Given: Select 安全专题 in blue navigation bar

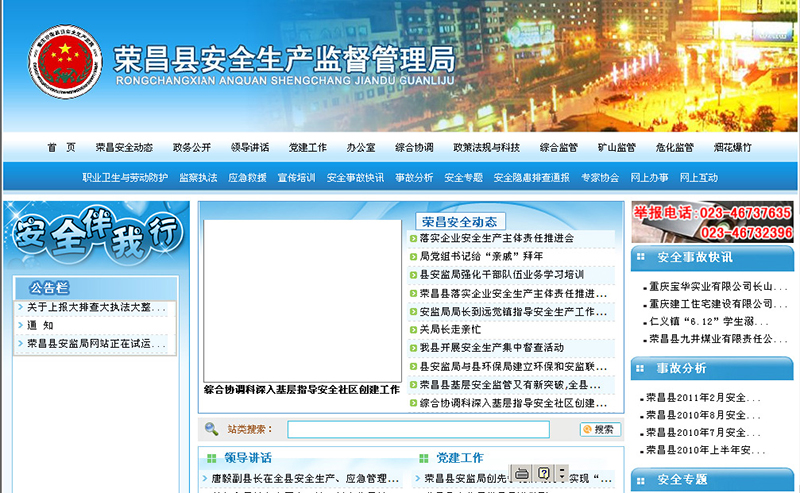Looking at the screenshot, I should coord(463,178).
